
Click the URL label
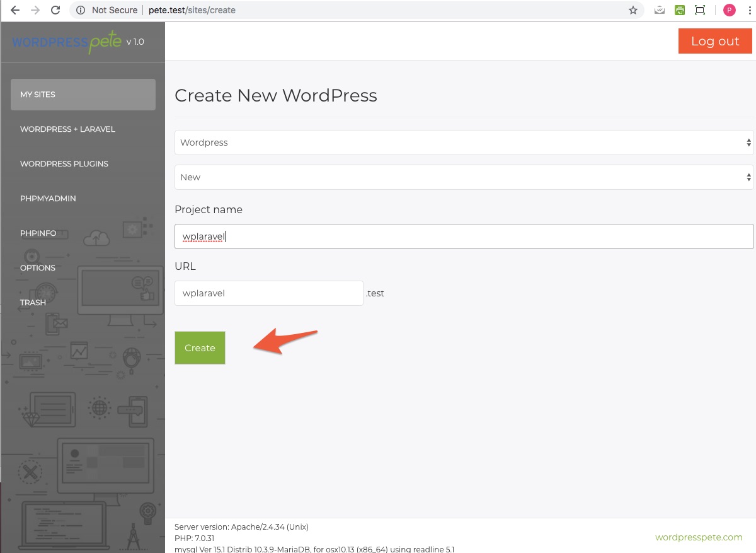pos(185,266)
